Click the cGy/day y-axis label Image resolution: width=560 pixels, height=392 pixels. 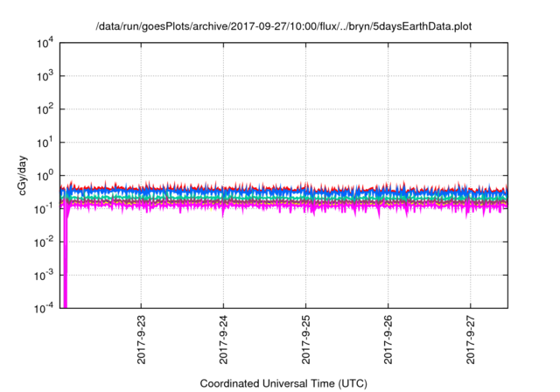point(22,175)
